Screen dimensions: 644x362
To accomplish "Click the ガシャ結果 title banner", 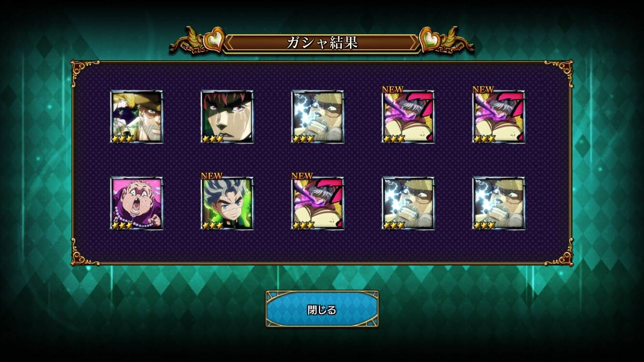I will point(322,42).
